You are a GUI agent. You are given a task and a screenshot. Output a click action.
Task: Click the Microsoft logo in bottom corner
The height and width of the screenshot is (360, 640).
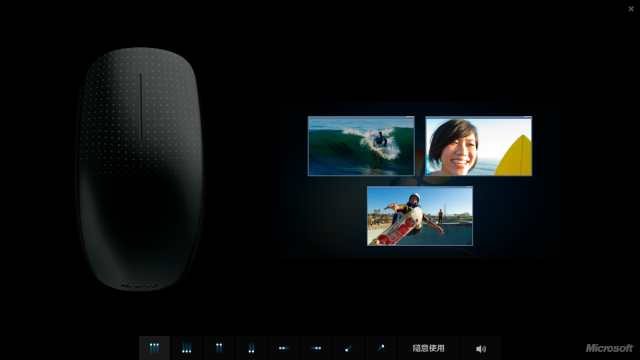point(609,348)
